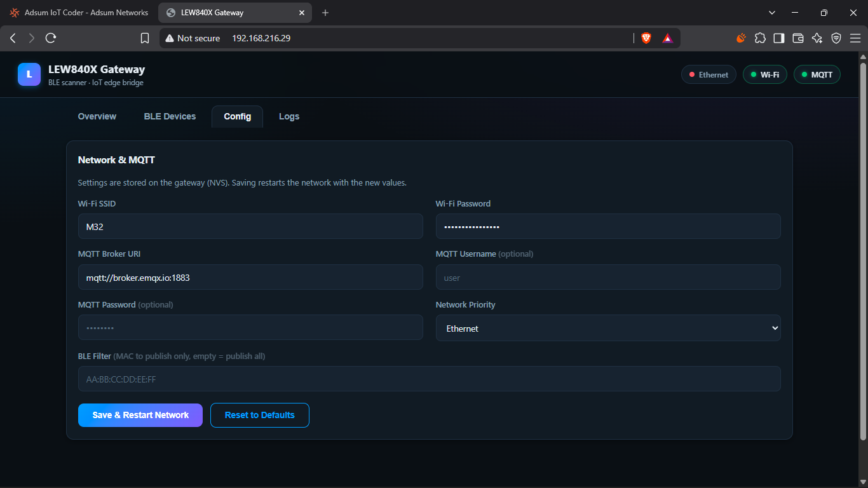Open the orange extension icon in toolbar

741,38
